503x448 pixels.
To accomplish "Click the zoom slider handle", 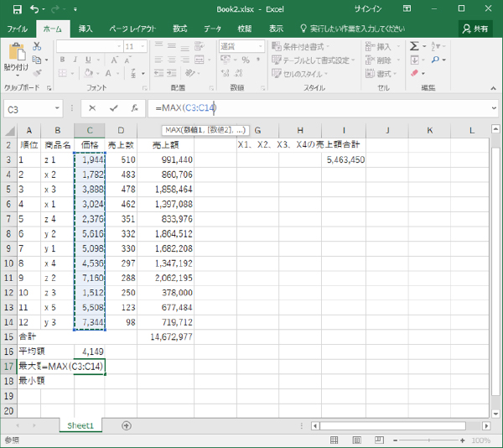I will (x=429, y=440).
